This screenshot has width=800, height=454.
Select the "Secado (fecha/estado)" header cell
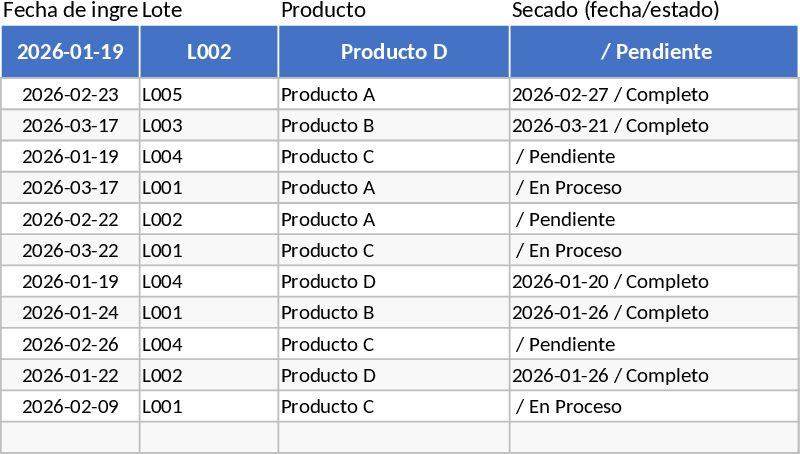pos(654,11)
